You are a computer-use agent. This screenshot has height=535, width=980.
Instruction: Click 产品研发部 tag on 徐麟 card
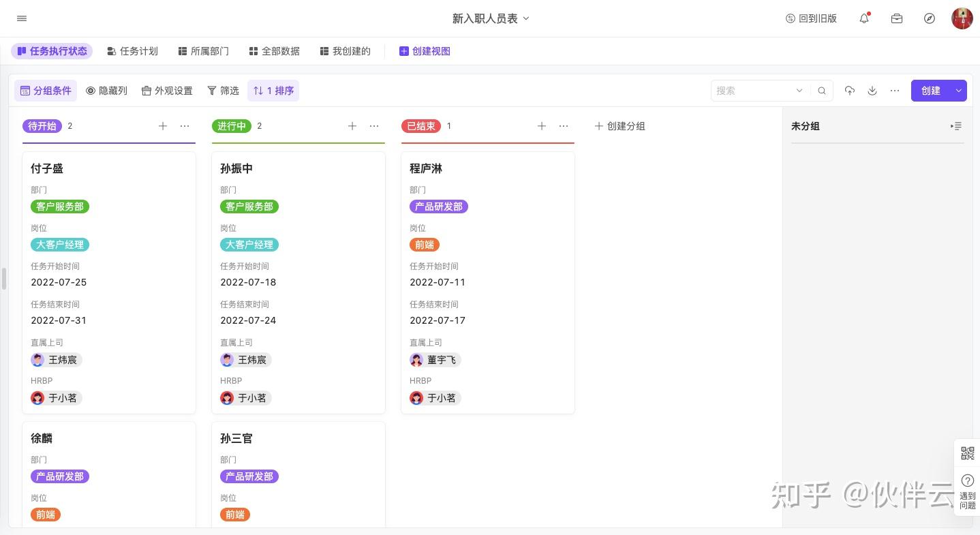[60, 476]
